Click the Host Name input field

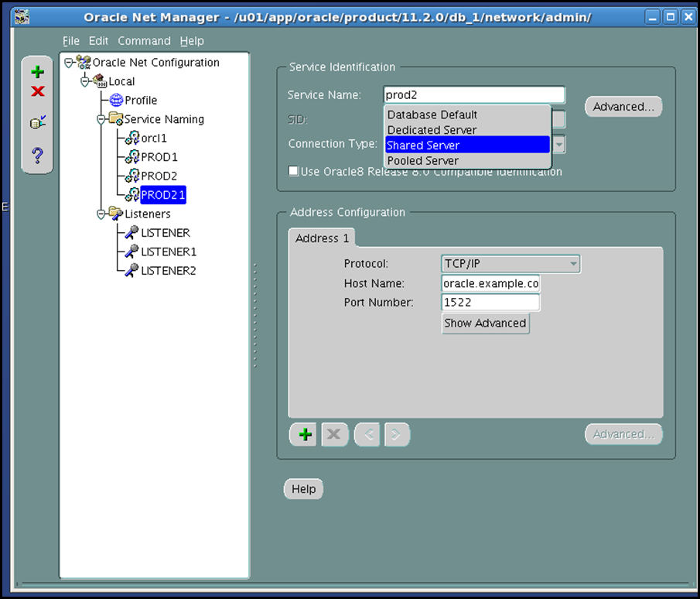(490, 283)
